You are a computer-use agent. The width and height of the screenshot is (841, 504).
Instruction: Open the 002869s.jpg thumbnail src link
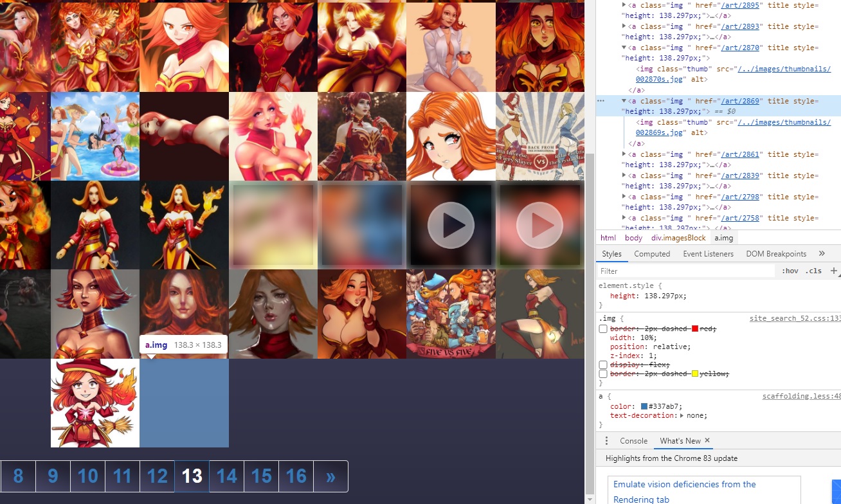[x=733, y=127]
